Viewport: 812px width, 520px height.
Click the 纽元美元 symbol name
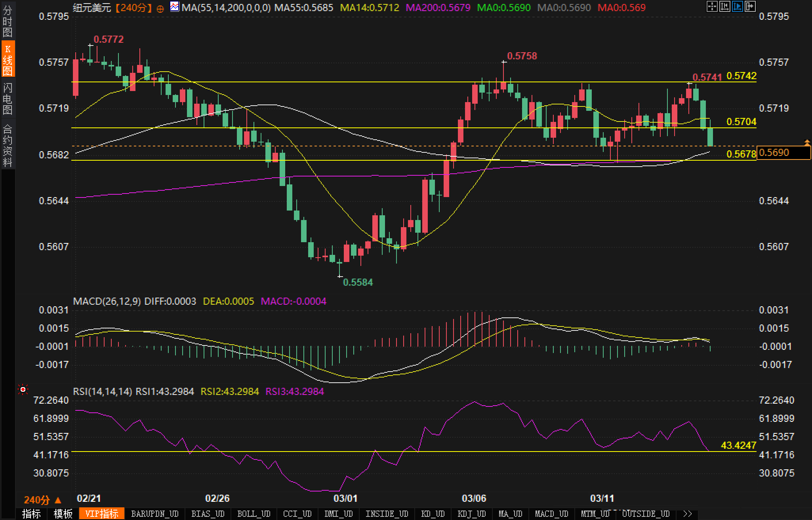point(92,8)
